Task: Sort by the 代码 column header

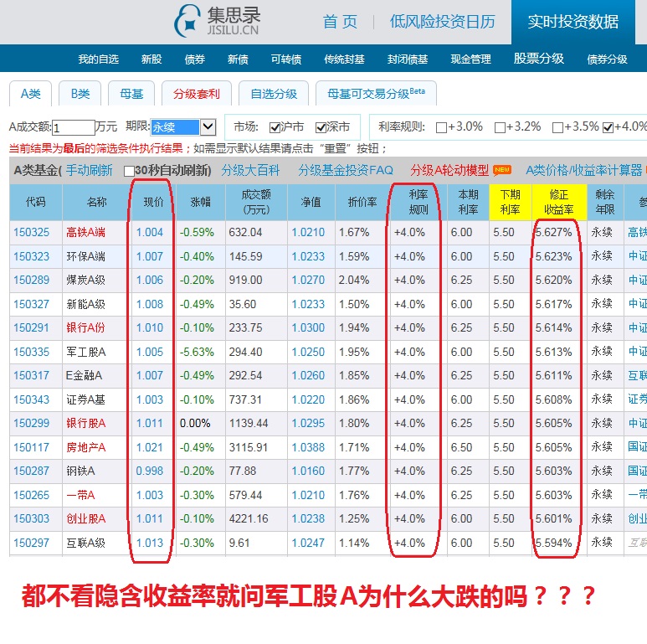Action: click(35, 202)
